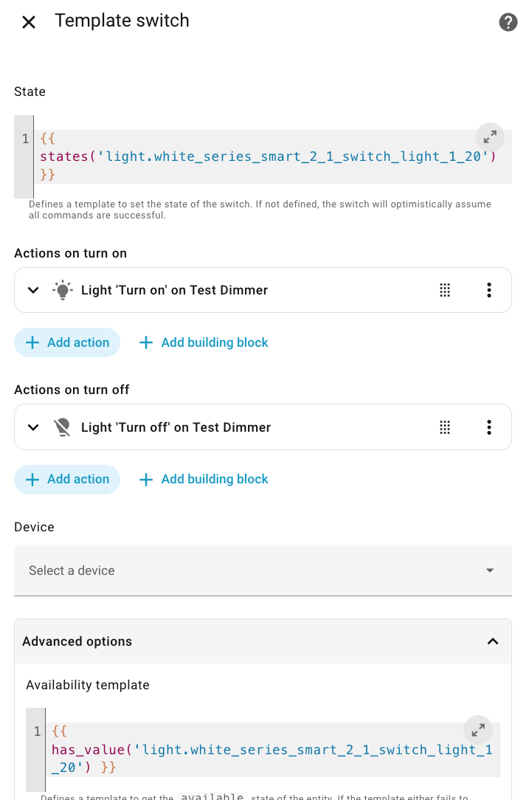The height and width of the screenshot is (800, 532).
Task: Open the Select a device dropdown
Action: (x=263, y=570)
